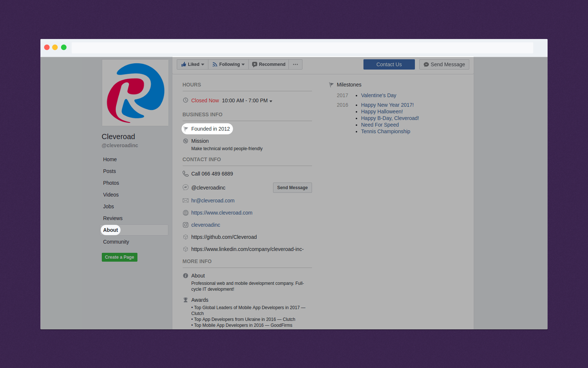The image size is (588, 368).
Task: Click the Cleveroad page name
Action: coord(118,137)
